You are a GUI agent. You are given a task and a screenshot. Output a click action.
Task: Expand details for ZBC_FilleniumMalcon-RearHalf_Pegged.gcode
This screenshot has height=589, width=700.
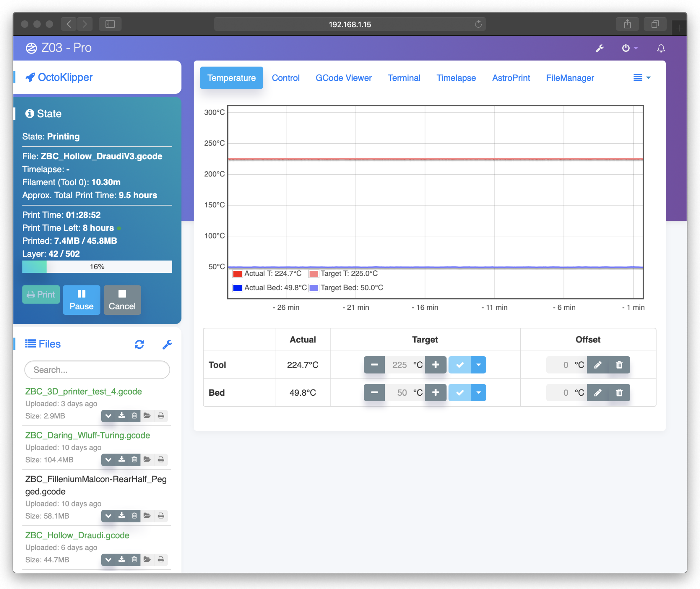tap(109, 515)
